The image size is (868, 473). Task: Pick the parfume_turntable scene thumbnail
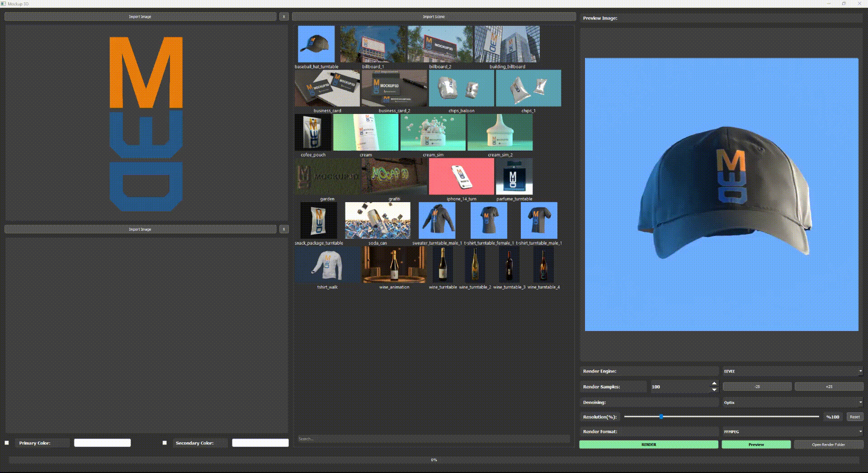click(514, 176)
